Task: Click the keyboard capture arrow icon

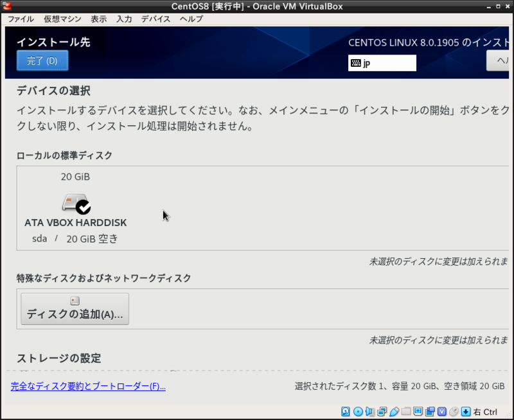Action: [x=466, y=412]
